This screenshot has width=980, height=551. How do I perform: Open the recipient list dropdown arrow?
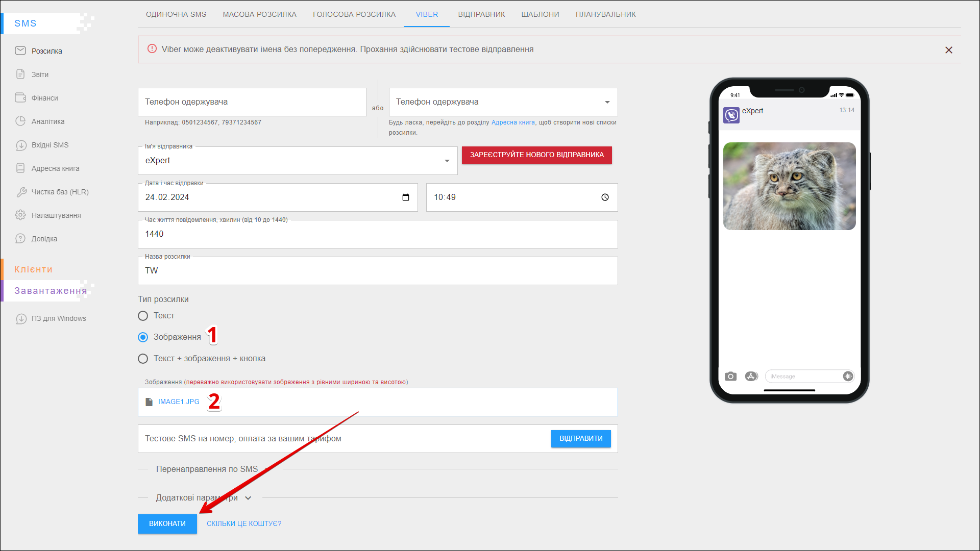coord(607,102)
